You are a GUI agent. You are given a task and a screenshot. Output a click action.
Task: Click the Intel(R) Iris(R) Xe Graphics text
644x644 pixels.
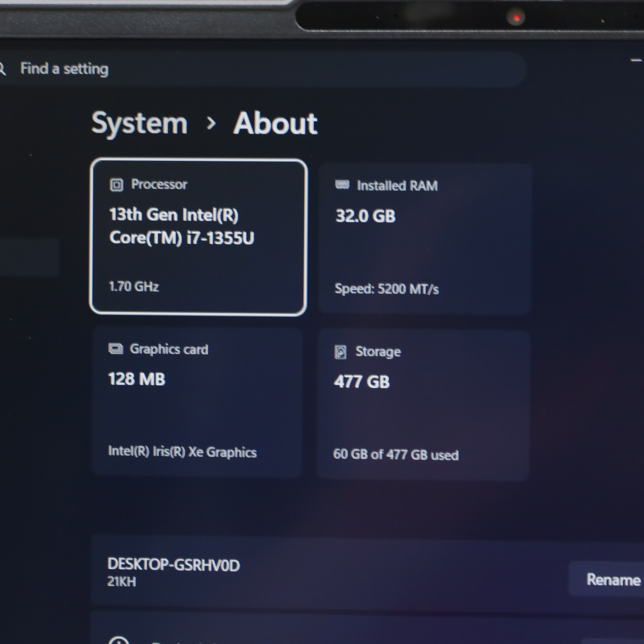[x=182, y=452]
